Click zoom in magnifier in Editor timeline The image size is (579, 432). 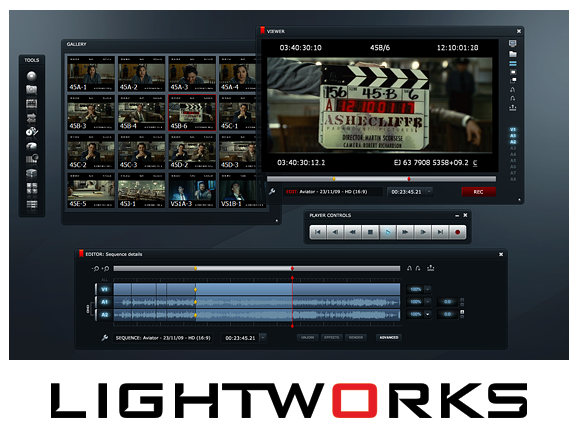pos(105,268)
